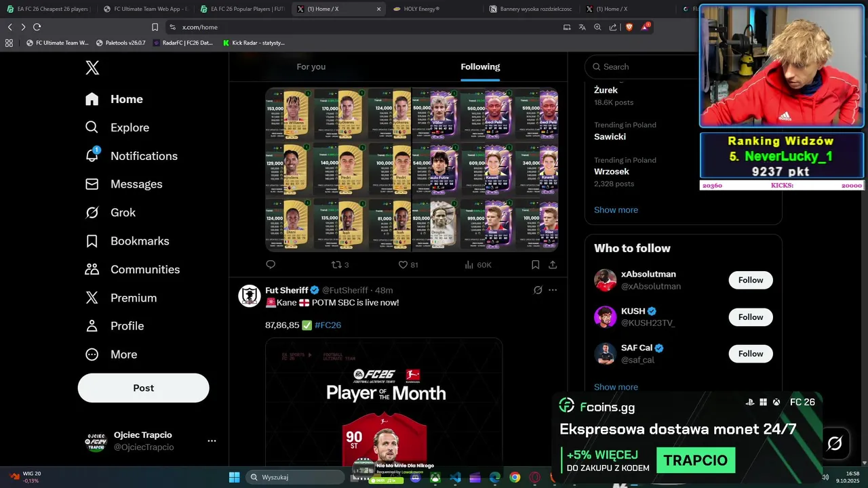Open Home from the left sidebar
The image size is (868, 488).
click(x=114, y=99)
